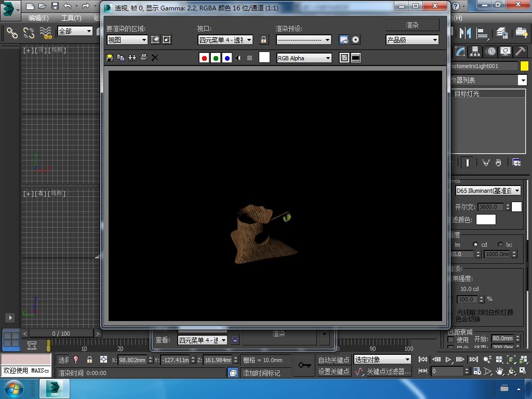Clear the render frame with X icon
The image size is (532, 399).
coord(155,58)
